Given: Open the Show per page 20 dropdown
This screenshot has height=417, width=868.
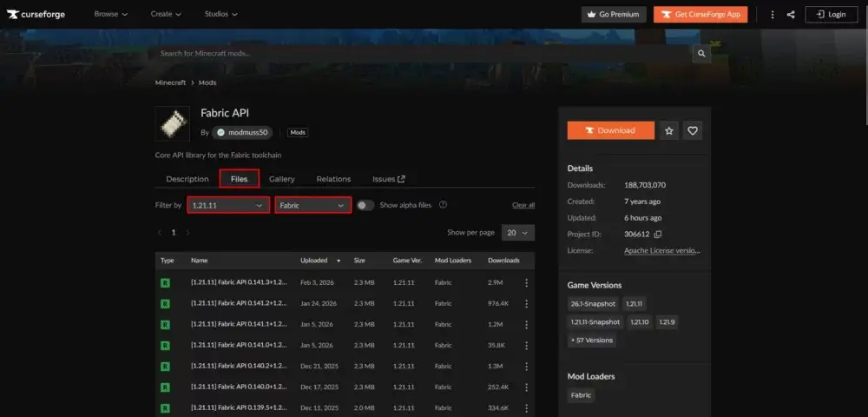Looking at the screenshot, I should point(517,233).
